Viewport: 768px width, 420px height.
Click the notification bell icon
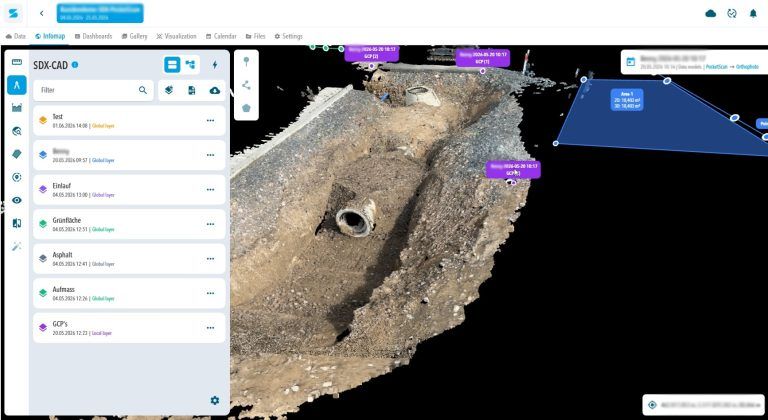click(753, 13)
